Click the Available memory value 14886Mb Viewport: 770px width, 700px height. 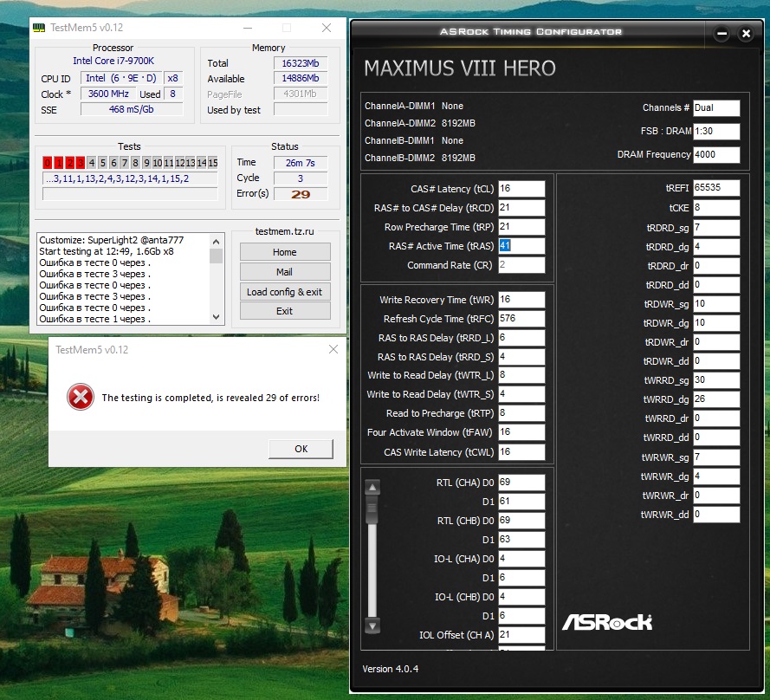tap(301, 78)
